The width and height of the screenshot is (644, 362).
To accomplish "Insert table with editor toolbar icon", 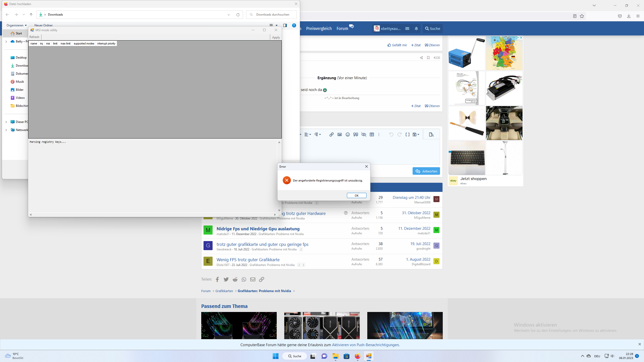I will click(372, 134).
